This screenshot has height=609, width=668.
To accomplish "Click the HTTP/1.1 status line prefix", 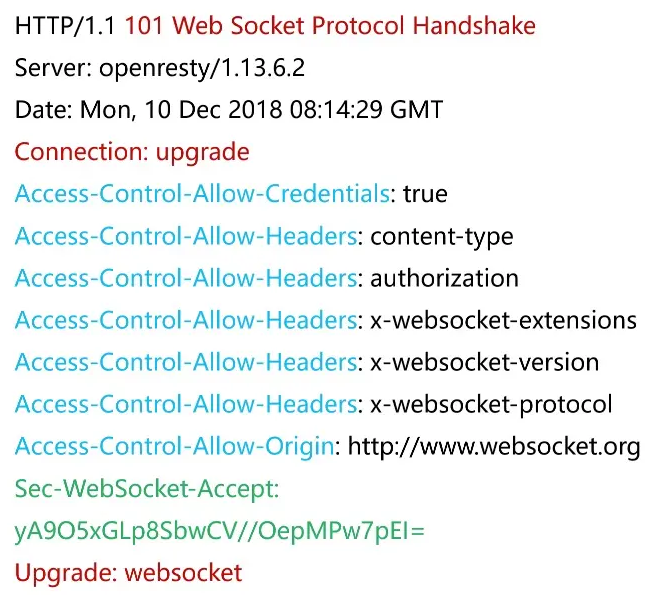I will click(65, 26).
